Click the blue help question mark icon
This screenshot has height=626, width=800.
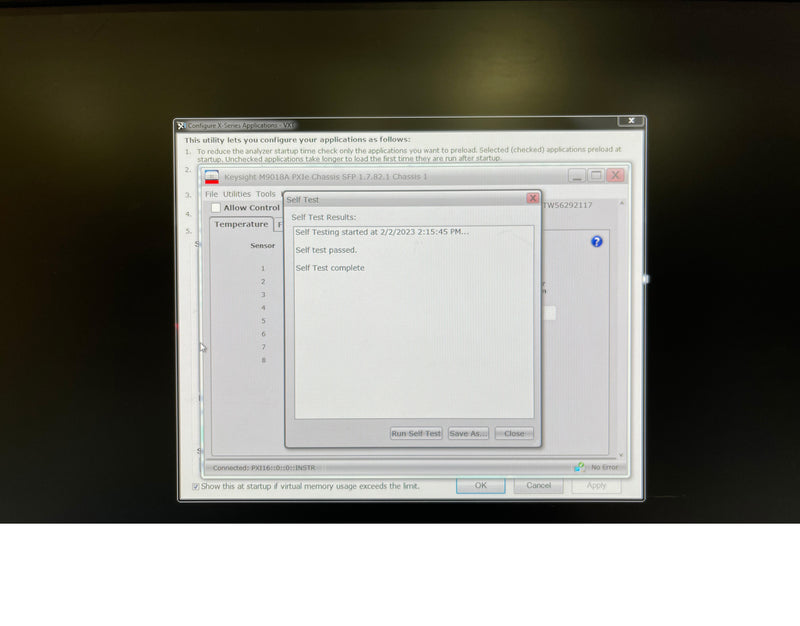pyautogui.click(x=597, y=242)
